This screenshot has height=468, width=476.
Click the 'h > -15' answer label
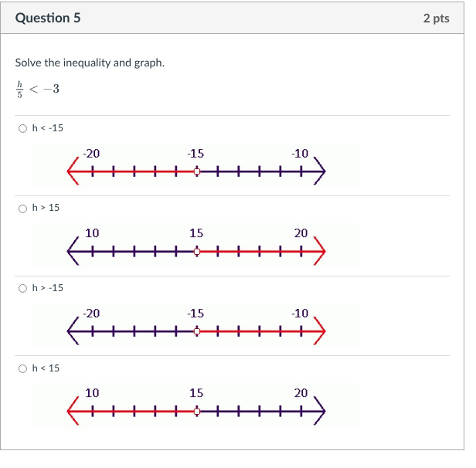(48, 287)
